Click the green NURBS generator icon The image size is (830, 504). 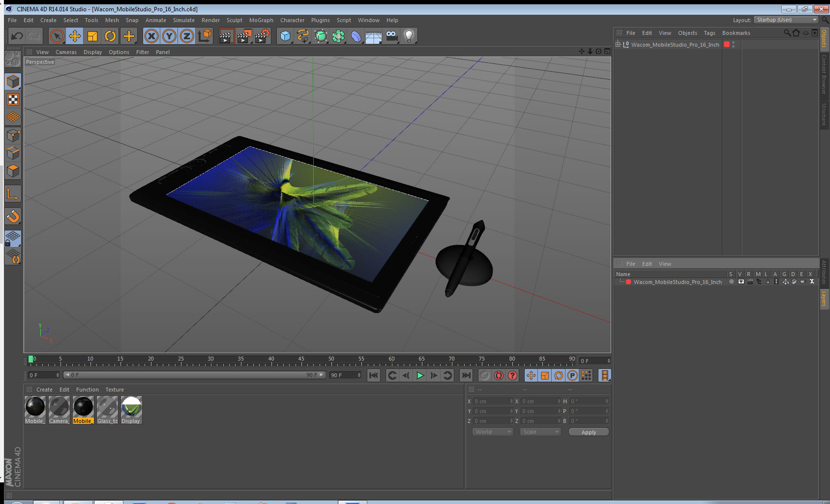321,36
